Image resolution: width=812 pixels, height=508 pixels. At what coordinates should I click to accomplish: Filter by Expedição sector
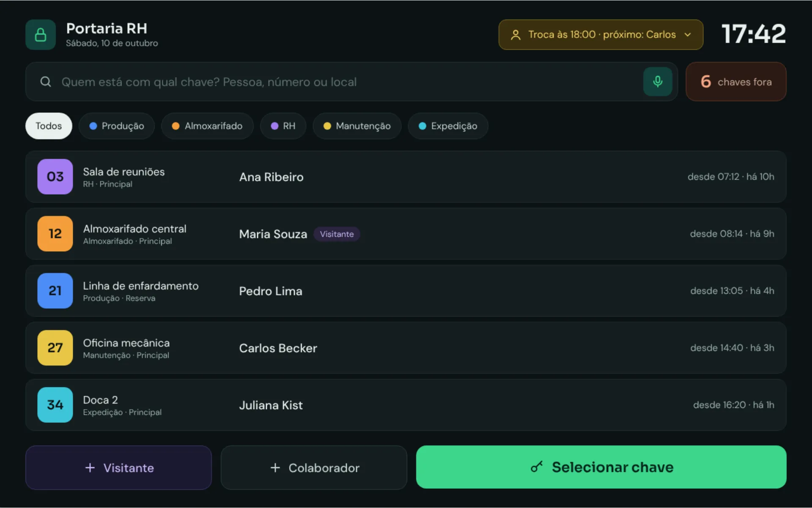coord(448,126)
